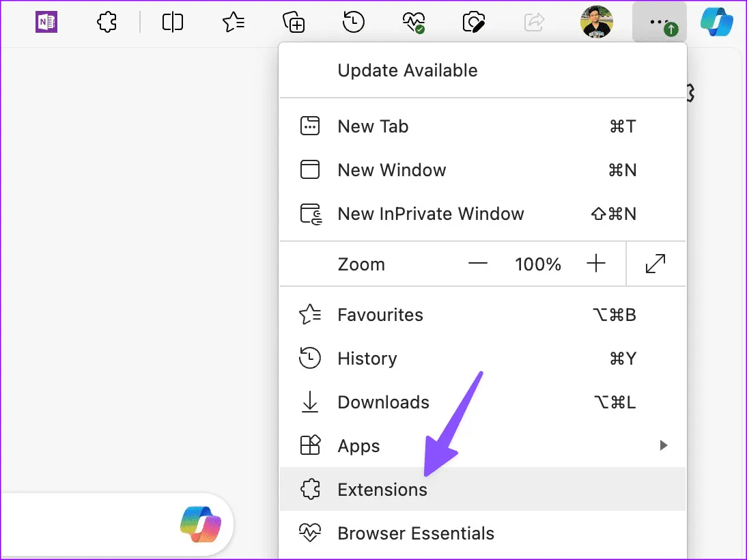Open the History clock toolbar icon
The image size is (747, 560).
(x=353, y=23)
